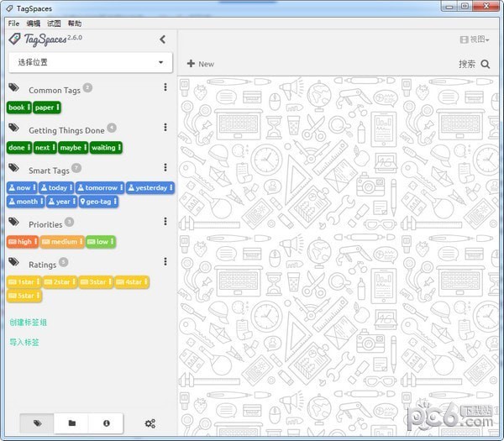504x441 pixels.
Task: Switch to the tag library tab icon
Action: 37,424
